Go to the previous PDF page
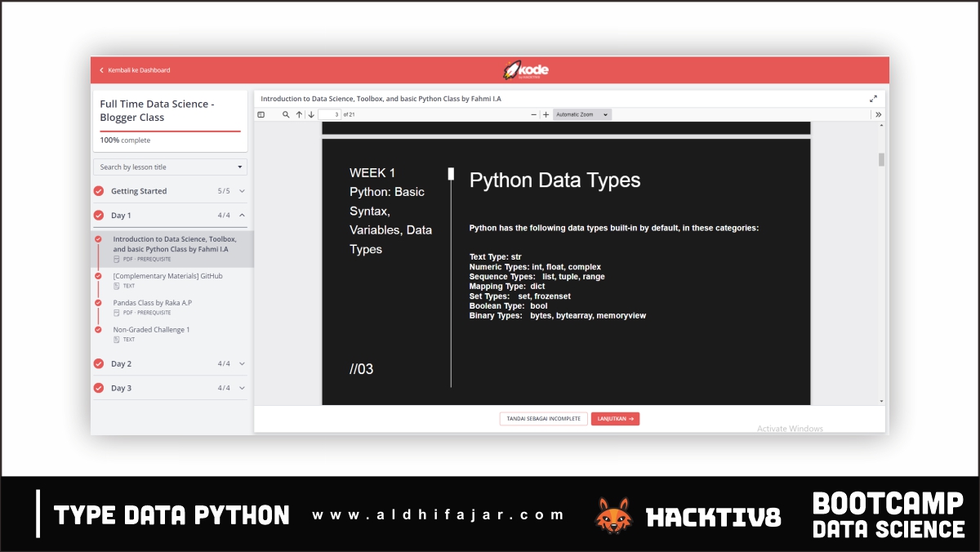980x552 pixels. (298, 114)
